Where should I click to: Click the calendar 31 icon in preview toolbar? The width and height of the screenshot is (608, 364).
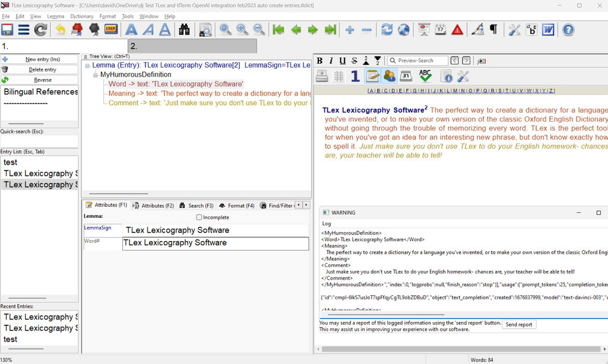406,76
